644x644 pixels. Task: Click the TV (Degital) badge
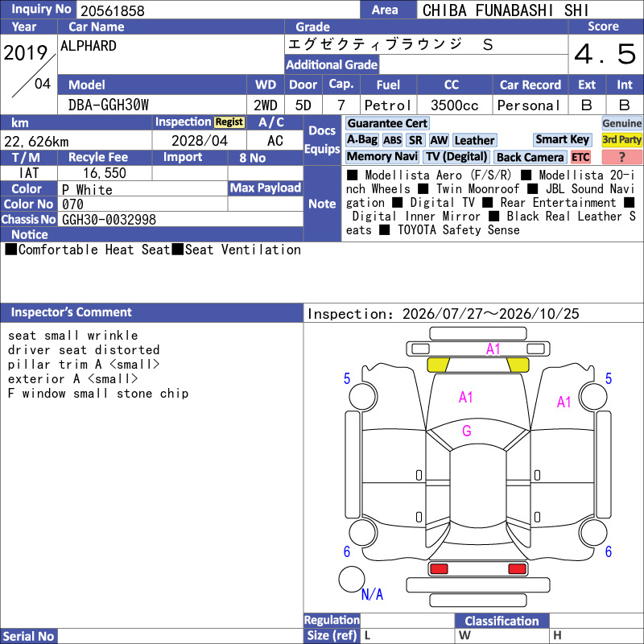pyautogui.click(x=456, y=156)
